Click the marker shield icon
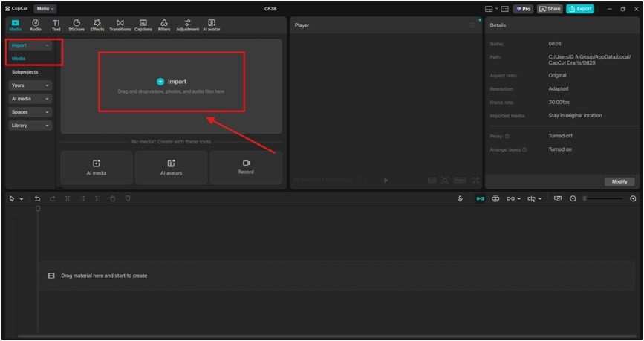Viewport: 644px width, 341px height. pyautogui.click(x=128, y=199)
